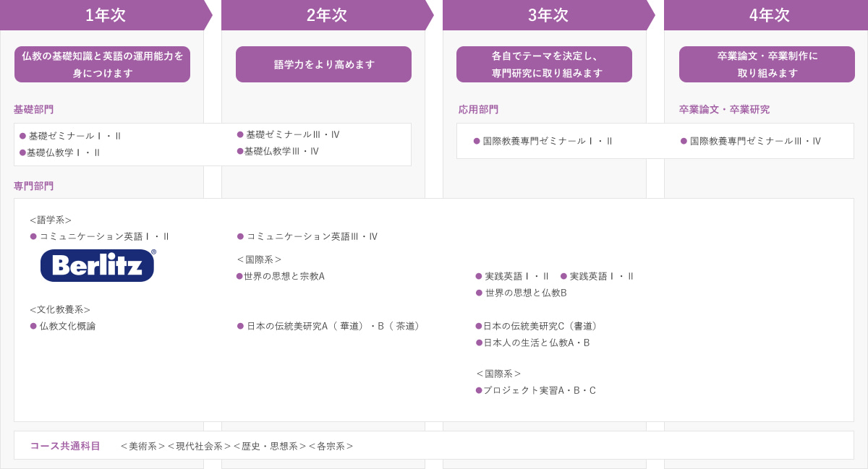Select the 2年次 header tab
Image resolution: width=868 pixels, height=469 pixels.
click(x=327, y=15)
